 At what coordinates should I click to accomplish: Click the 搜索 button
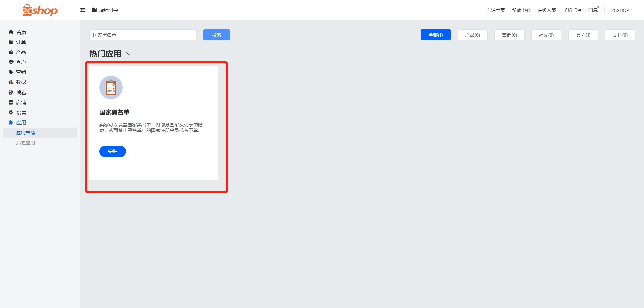click(217, 35)
